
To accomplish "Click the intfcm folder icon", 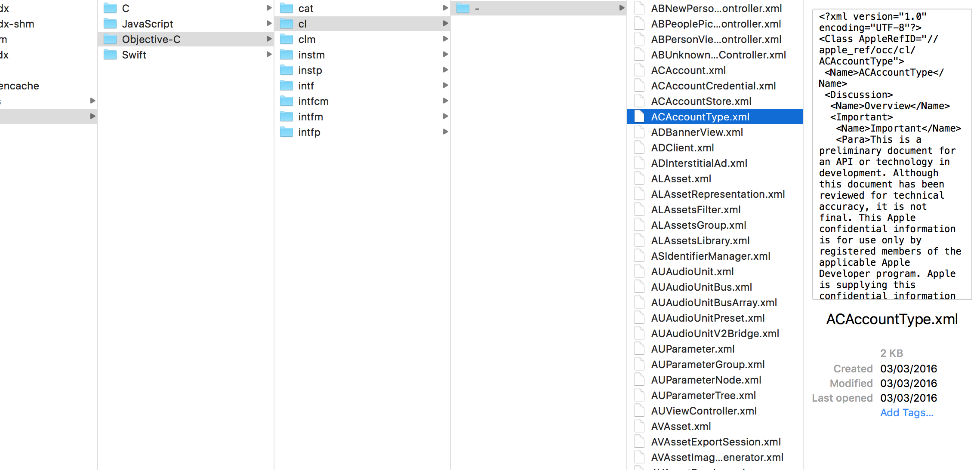I will pos(287,101).
